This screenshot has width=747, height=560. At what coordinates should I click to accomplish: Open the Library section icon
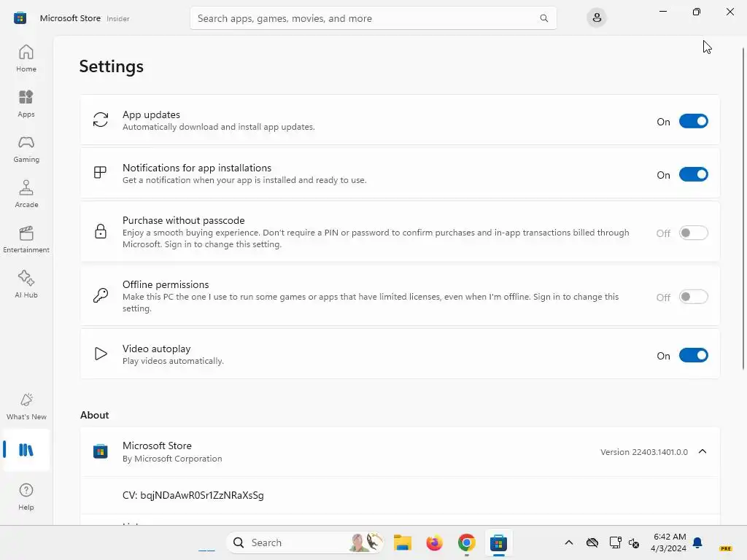pos(26,450)
